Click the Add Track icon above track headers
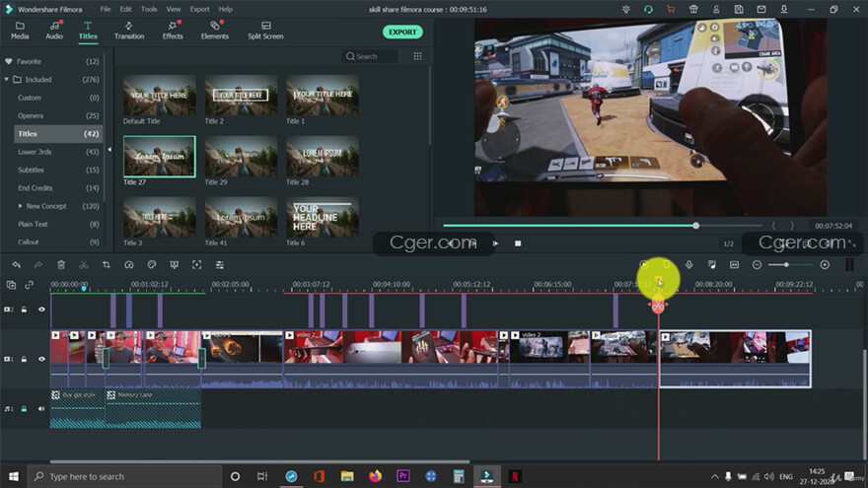 pos(11,285)
